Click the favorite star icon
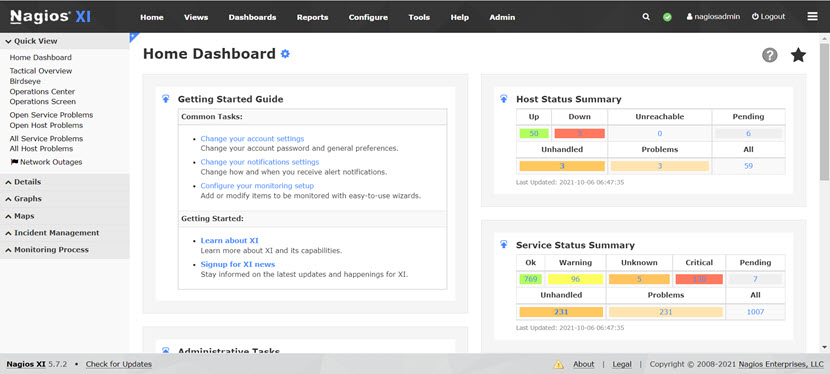 tap(798, 55)
